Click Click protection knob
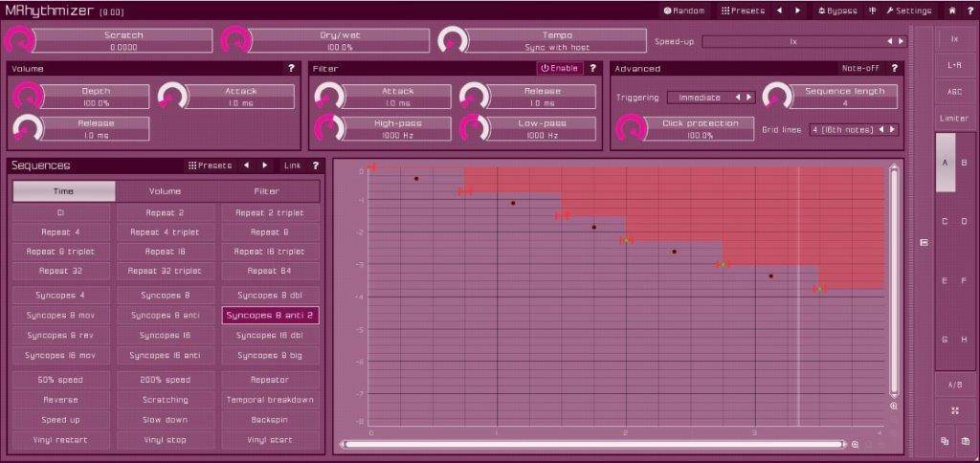 tap(632, 129)
